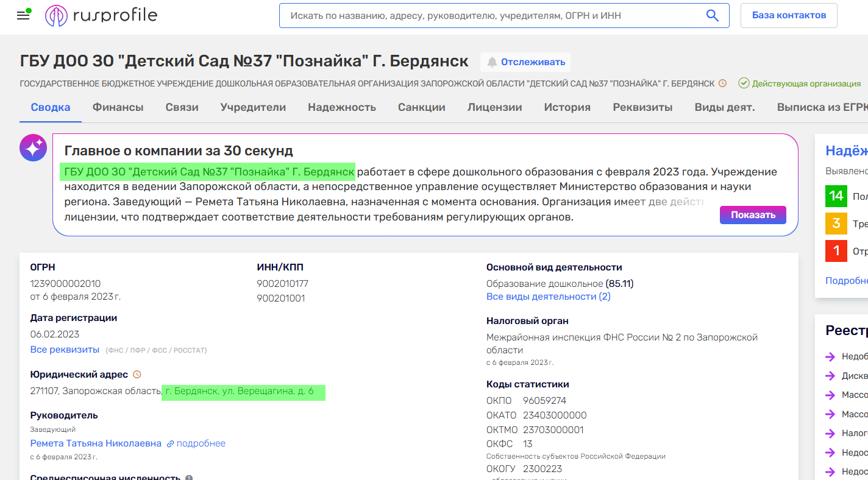
Task: Open the hamburger menu icon
Action: pos(23,15)
